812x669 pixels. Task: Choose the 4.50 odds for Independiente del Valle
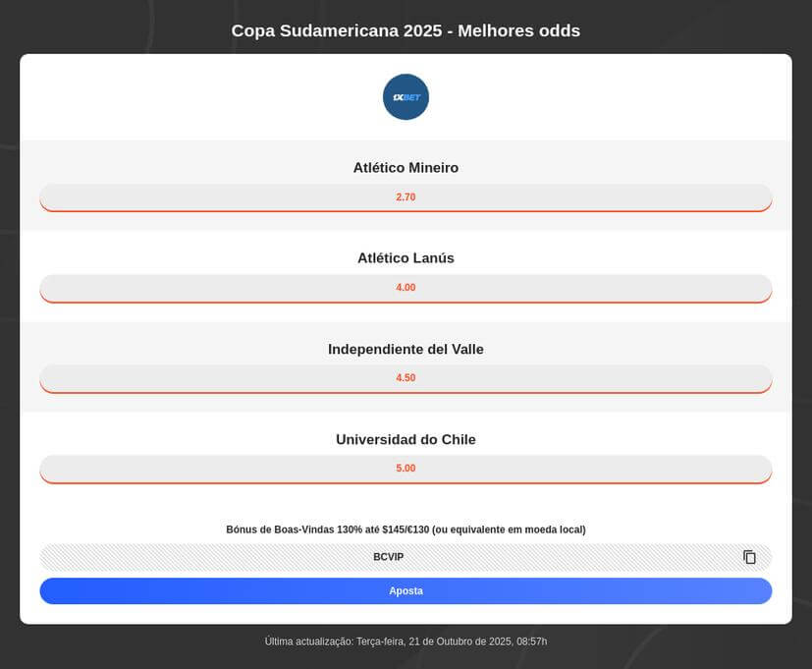(x=406, y=378)
